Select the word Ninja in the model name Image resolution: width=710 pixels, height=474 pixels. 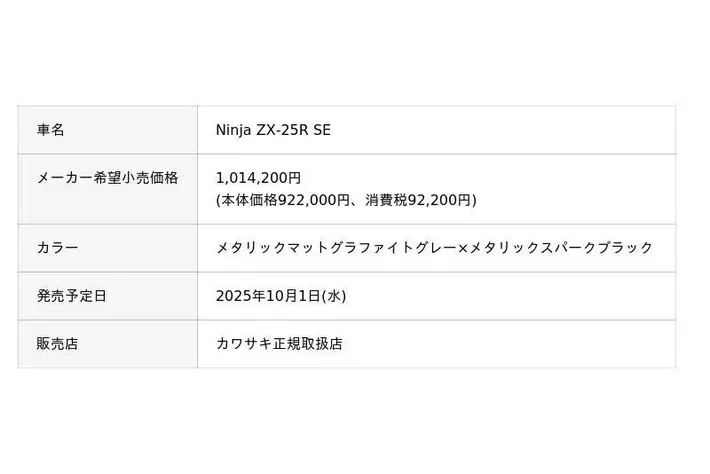tap(235, 130)
